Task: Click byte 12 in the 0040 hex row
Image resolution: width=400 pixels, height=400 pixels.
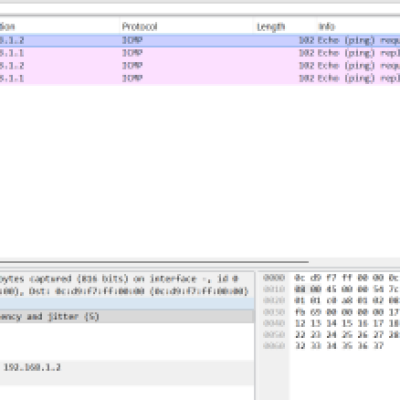Action: pyautogui.click(x=300, y=323)
